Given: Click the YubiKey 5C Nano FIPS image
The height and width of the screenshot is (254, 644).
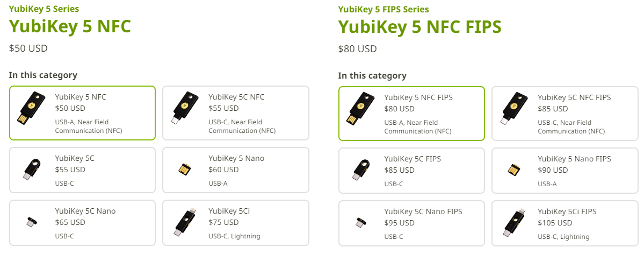Looking at the screenshot, I should point(361,221).
